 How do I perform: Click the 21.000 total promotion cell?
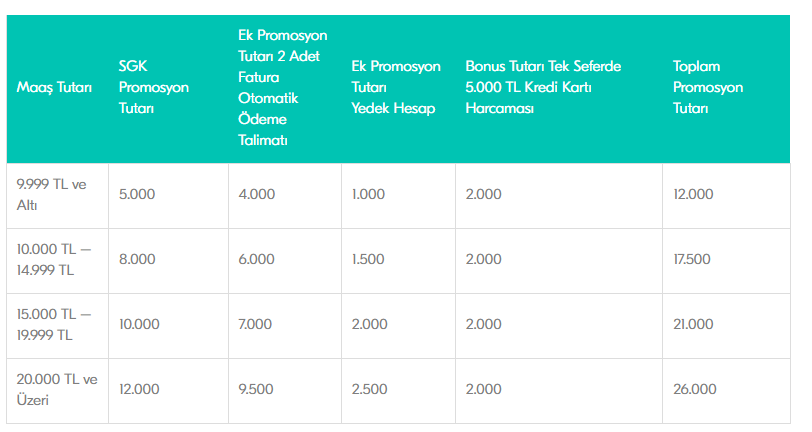(x=693, y=324)
